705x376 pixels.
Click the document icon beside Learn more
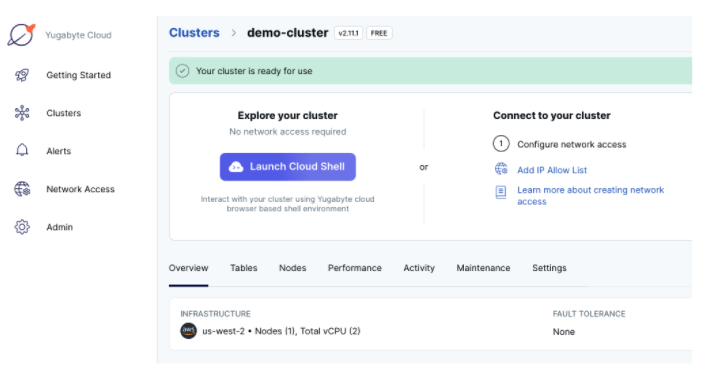500,192
